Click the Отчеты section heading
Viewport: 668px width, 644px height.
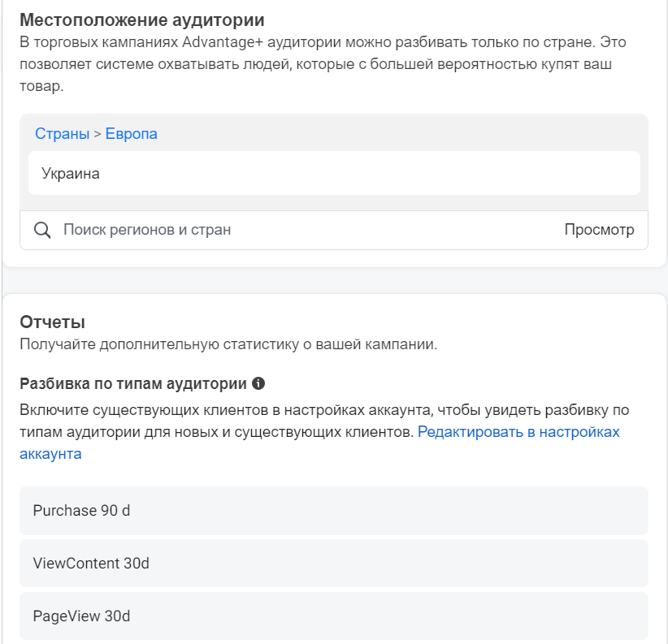[x=53, y=322]
